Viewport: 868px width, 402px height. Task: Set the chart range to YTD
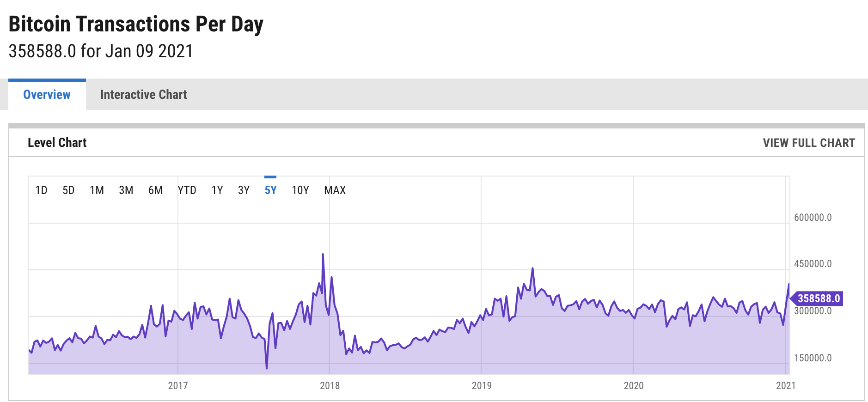tap(187, 190)
